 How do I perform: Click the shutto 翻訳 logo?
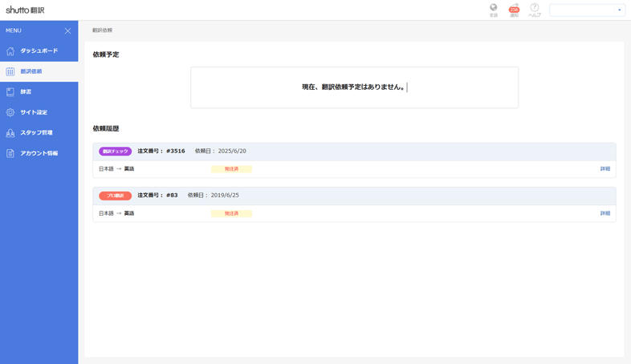(x=25, y=10)
